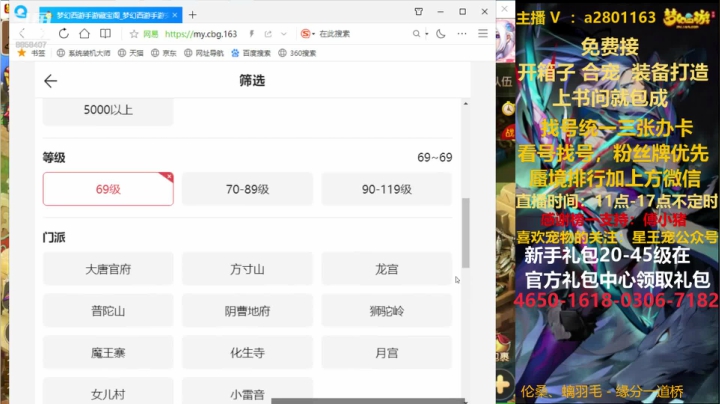Image resolution: width=720 pixels, height=404 pixels.
Task: Open the browser hamburger main menu
Action: pyautogui.click(x=483, y=33)
